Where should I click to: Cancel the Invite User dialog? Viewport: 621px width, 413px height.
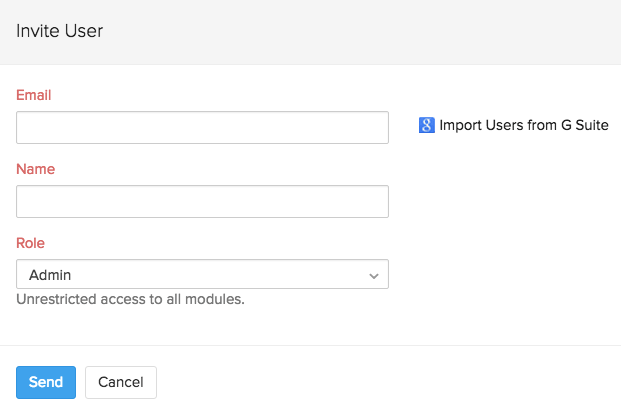121,382
